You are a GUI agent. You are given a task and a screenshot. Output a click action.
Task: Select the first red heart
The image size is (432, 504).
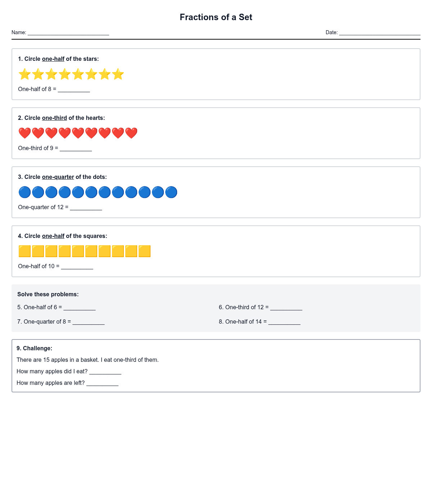pos(25,133)
